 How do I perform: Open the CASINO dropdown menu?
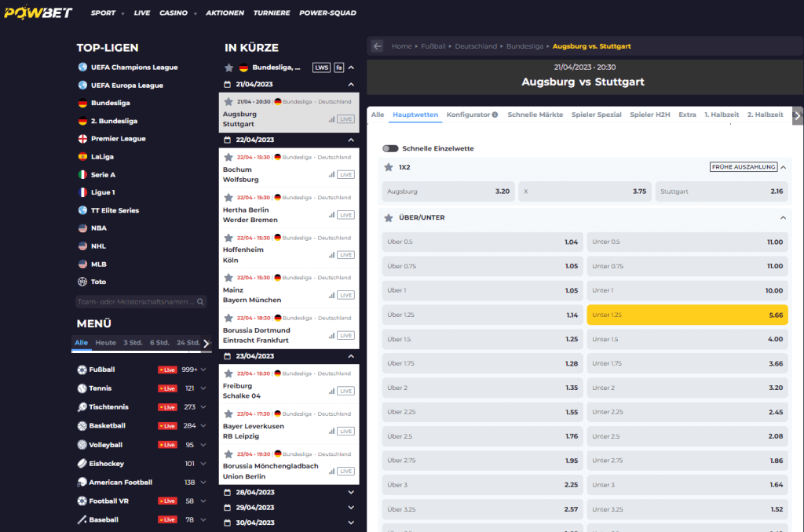(178, 13)
